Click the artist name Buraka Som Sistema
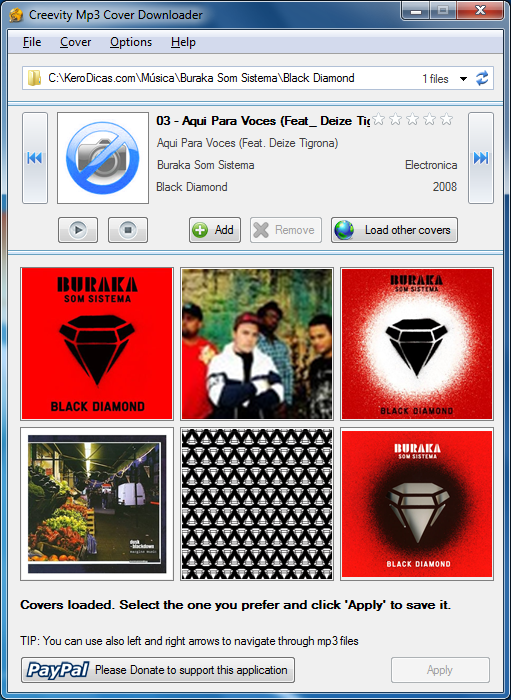511x700 pixels. 206,165
